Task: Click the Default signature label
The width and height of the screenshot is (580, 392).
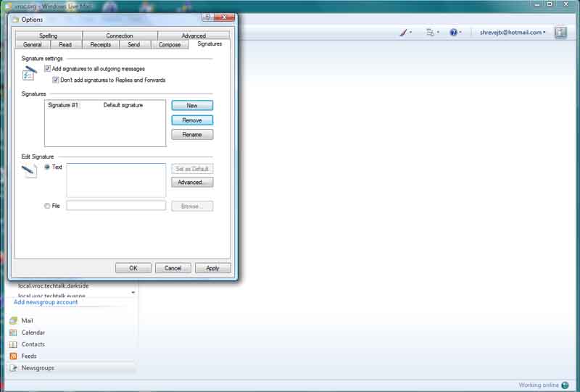Action: tap(123, 105)
